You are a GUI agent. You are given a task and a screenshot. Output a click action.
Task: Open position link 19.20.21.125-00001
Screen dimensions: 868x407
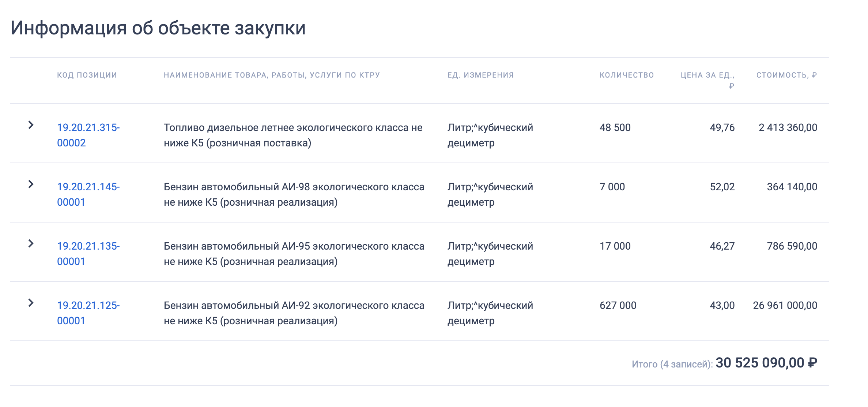point(88,313)
